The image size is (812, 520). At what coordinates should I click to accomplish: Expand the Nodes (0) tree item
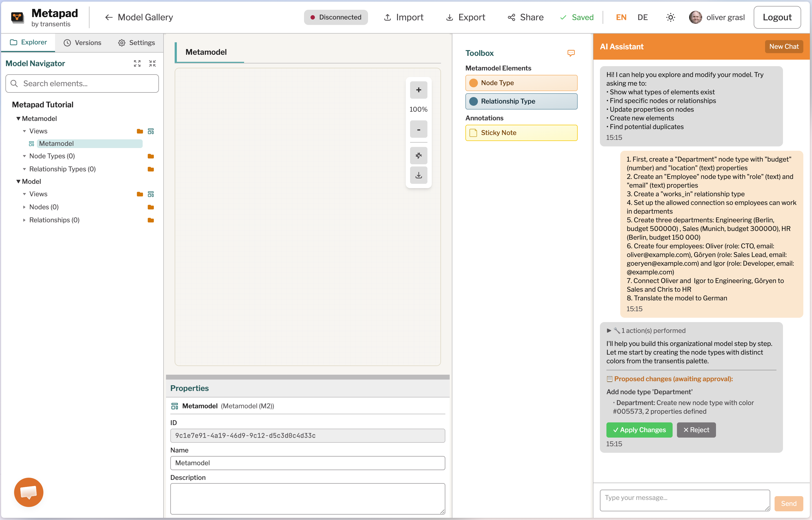tap(24, 207)
